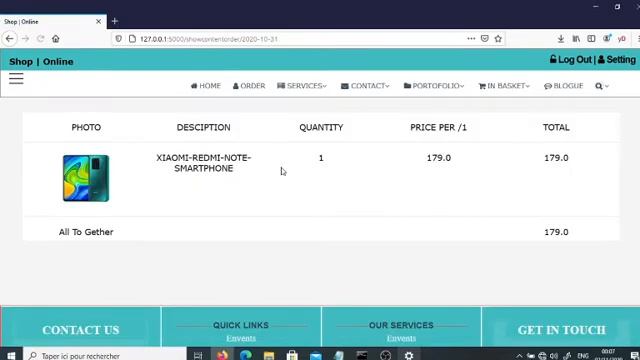Open Firefox library icon
The width and height of the screenshot is (640, 360).
tap(576, 39)
